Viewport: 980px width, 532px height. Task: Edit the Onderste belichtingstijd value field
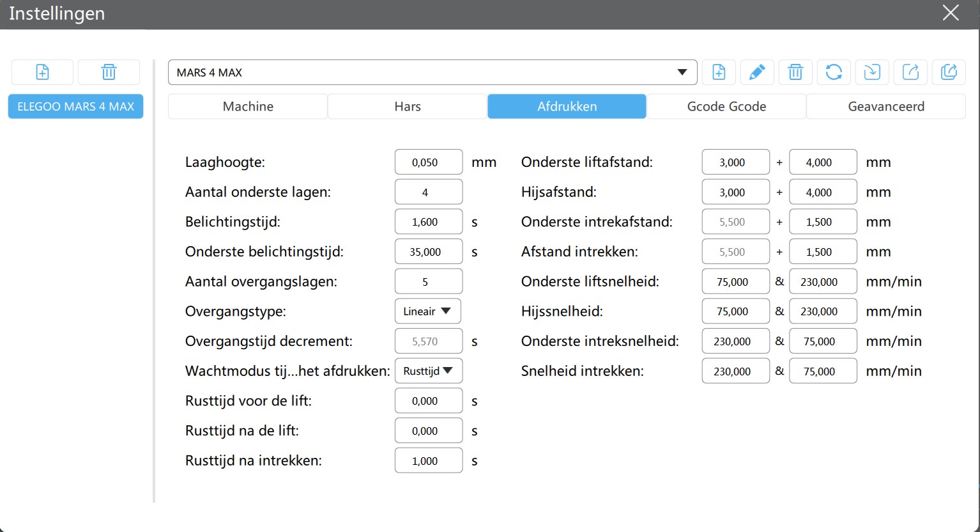(x=428, y=252)
